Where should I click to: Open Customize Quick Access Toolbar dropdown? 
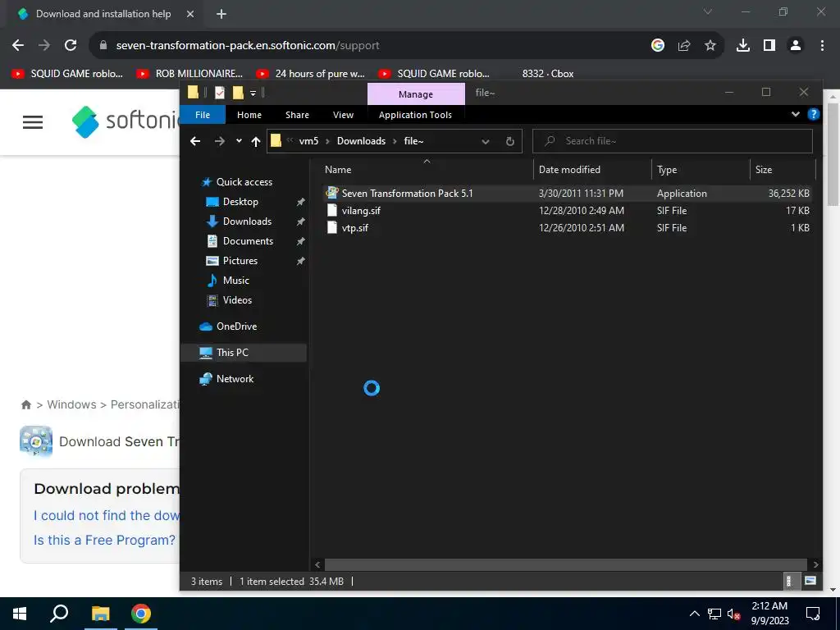tap(253, 94)
